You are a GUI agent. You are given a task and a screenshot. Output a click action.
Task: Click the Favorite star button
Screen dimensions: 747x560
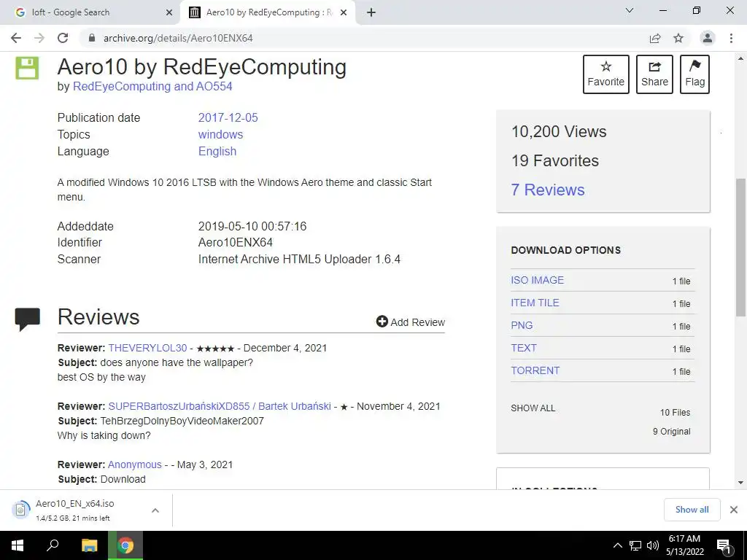pyautogui.click(x=606, y=74)
